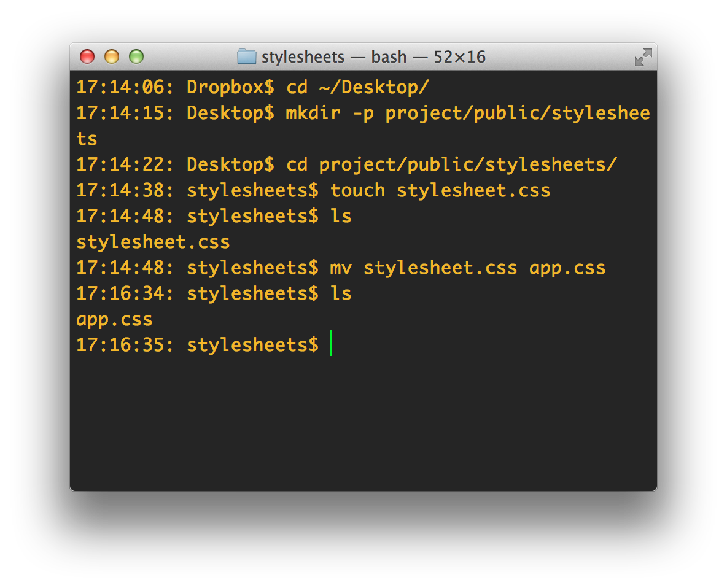
Task: Click the wrapped 'ts' line
Action: [87, 139]
